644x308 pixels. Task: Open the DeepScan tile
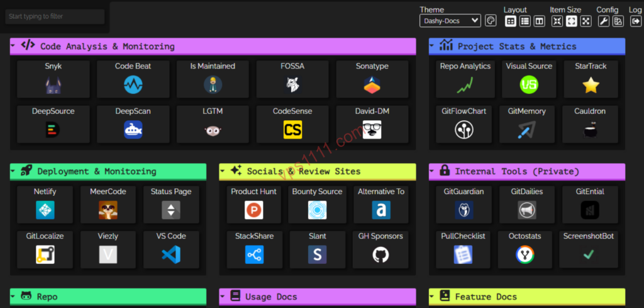[133, 124]
